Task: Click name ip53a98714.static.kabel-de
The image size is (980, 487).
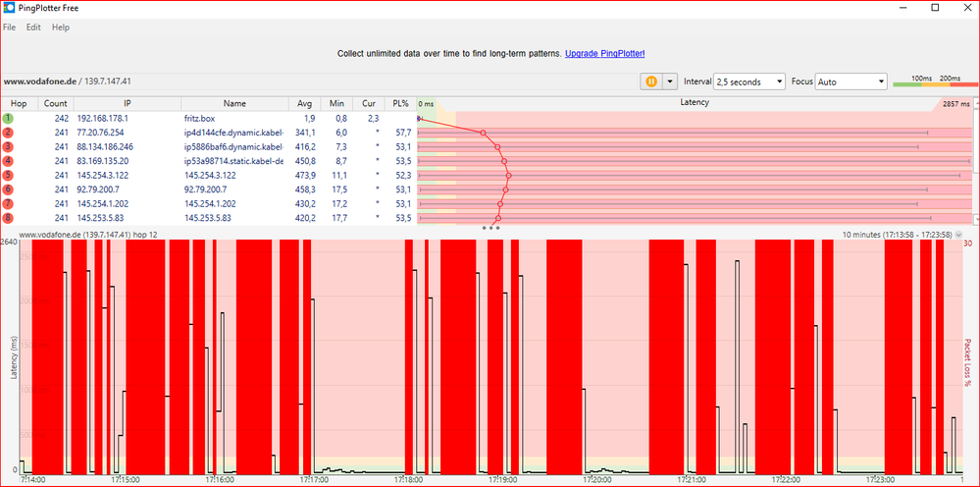Action: tap(233, 161)
